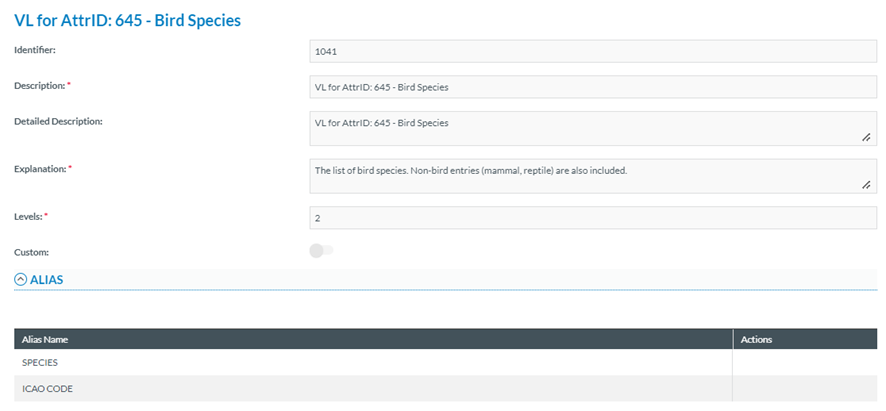886x411 pixels.
Task: Click the Custom label text
Action: (31, 253)
